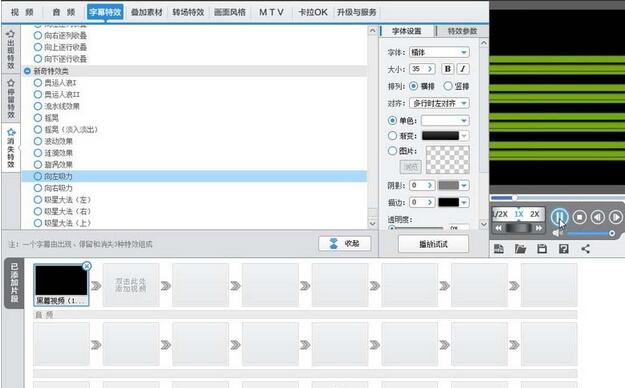Click the preview playback progress bar
This screenshot has width=625, height=388.
pyautogui.click(x=557, y=197)
